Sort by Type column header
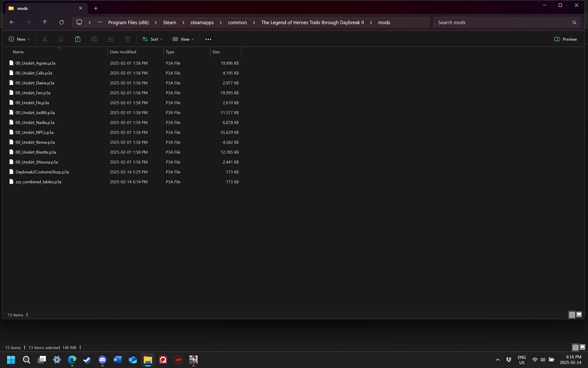Image resolution: width=588 pixels, height=368 pixels. pyautogui.click(x=187, y=52)
